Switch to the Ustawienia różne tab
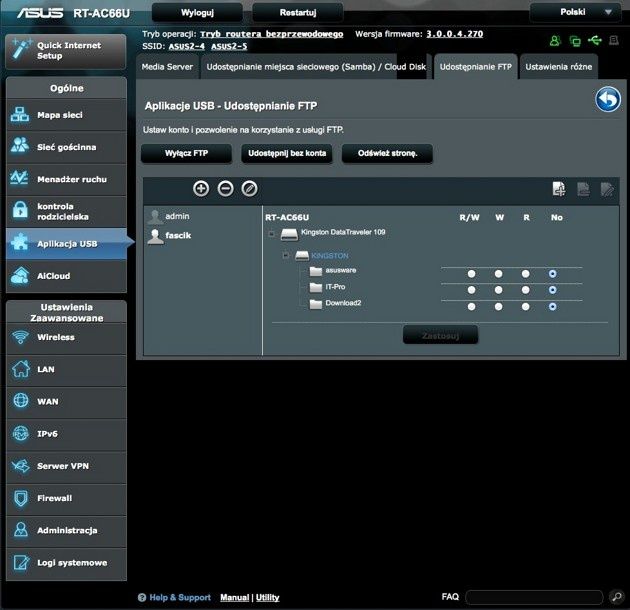This screenshot has width=630, height=610. (558, 67)
